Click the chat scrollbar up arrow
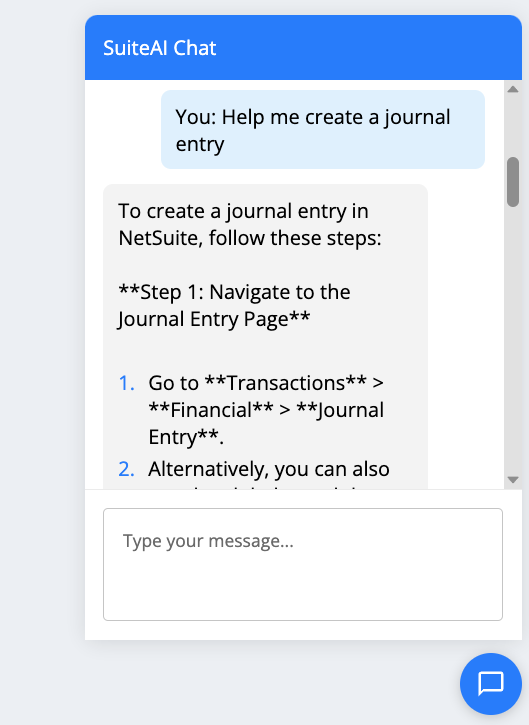529x725 pixels. point(512,89)
